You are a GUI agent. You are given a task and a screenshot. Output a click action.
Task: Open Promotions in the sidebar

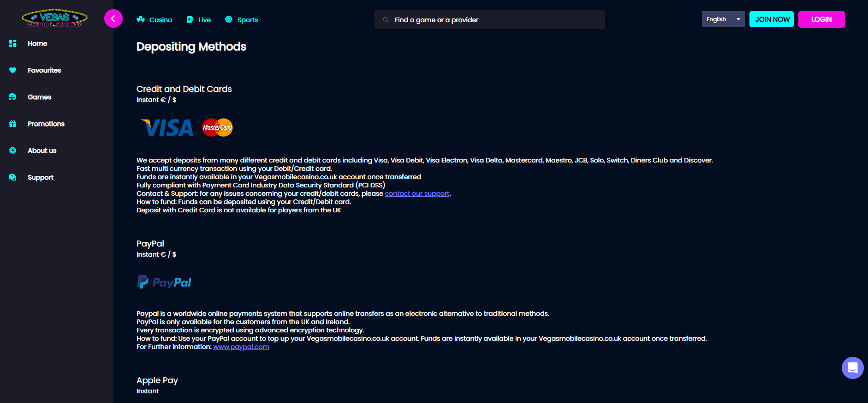tap(46, 124)
